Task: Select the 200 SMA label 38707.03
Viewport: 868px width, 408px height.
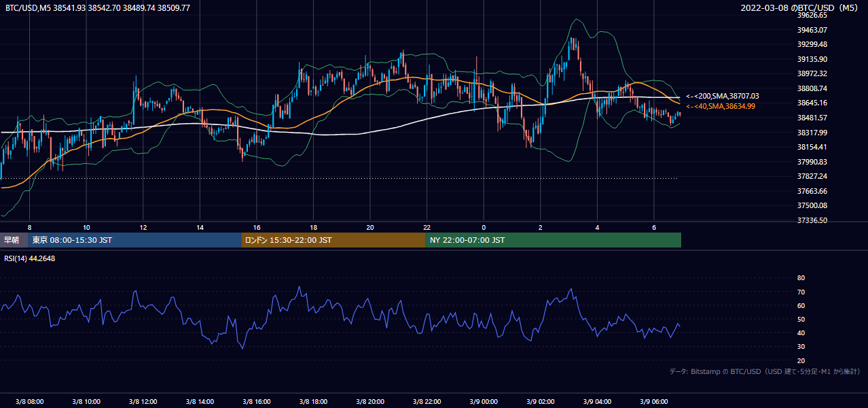Action: (x=723, y=97)
